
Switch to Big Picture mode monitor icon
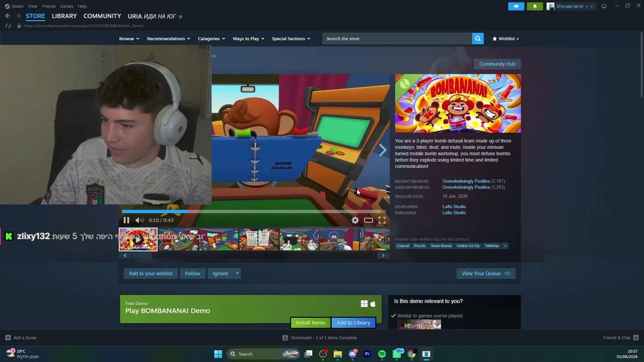tap(604, 6)
